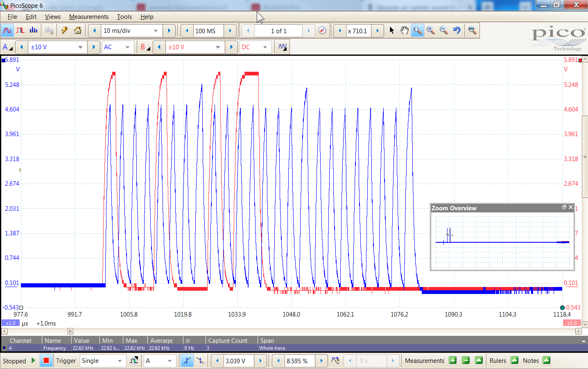Select the normal arrow pointer tool
The height and width of the screenshot is (369, 588).
click(x=391, y=30)
